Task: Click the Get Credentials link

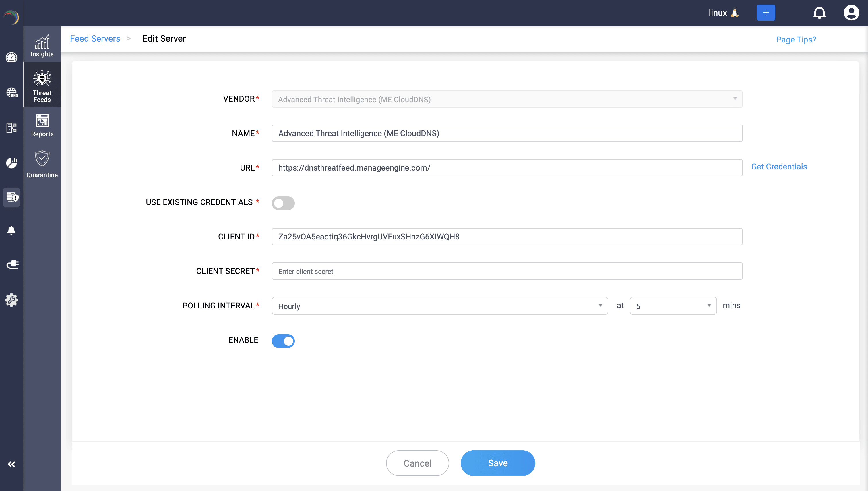Action: pyautogui.click(x=779, y=167)
